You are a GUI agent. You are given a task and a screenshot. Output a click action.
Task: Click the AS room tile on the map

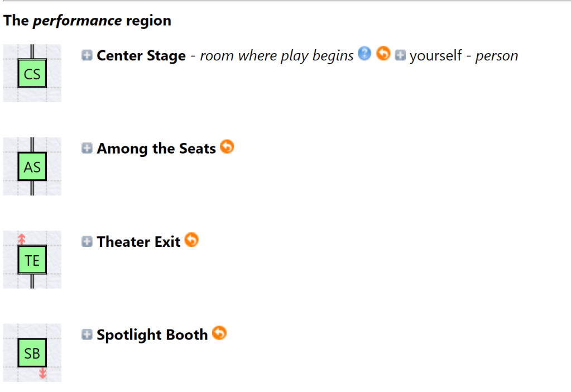32,166
